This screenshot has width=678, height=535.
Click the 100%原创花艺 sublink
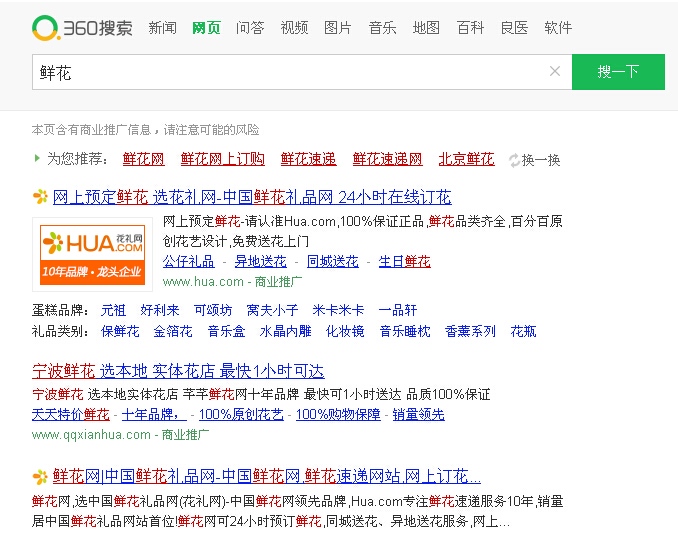241,414
